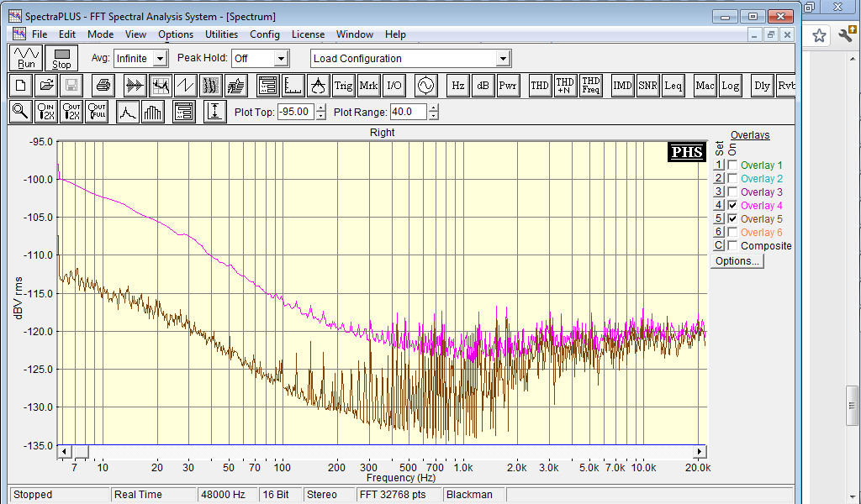Image resolution: width=861 pixels, height=504 pixels.
Task: Click the Run button with waveform icon
Action: point(26,58)
